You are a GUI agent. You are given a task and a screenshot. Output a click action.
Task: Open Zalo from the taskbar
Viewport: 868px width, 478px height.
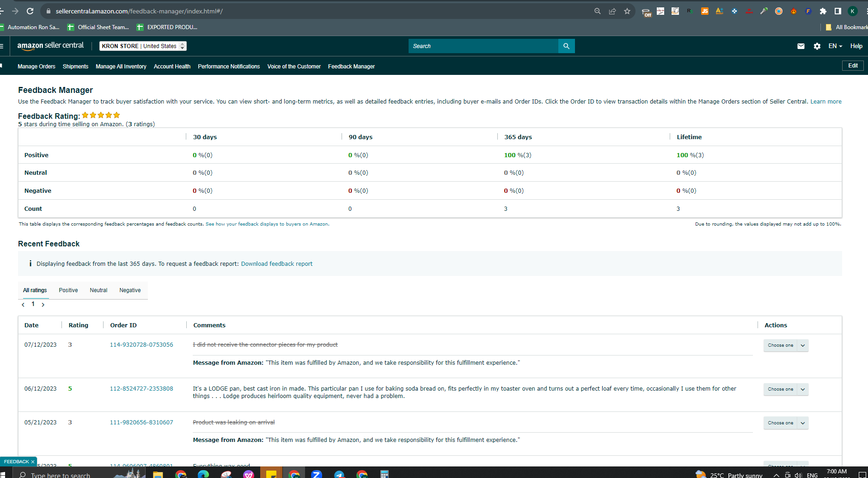pos(317,474)
